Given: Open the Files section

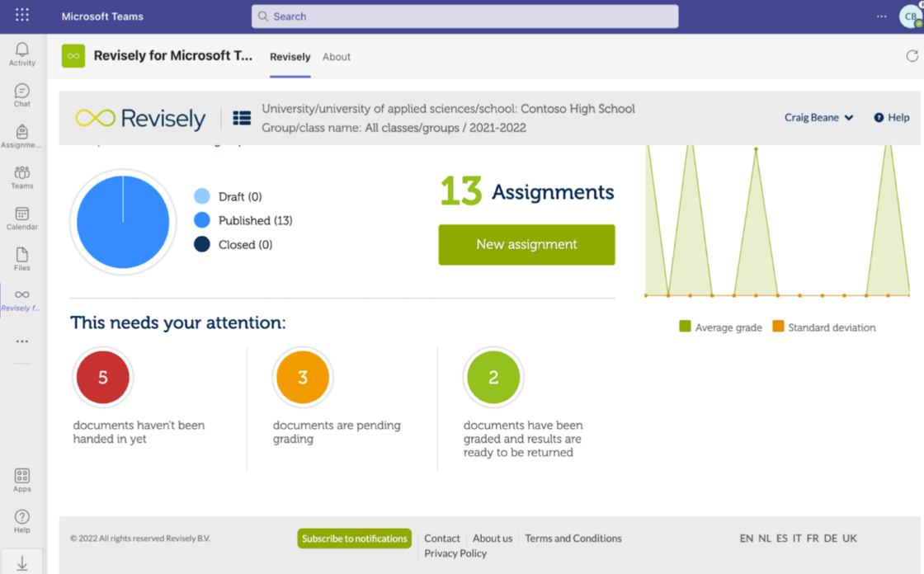Looking at the screenshot, I should [21, 258].
